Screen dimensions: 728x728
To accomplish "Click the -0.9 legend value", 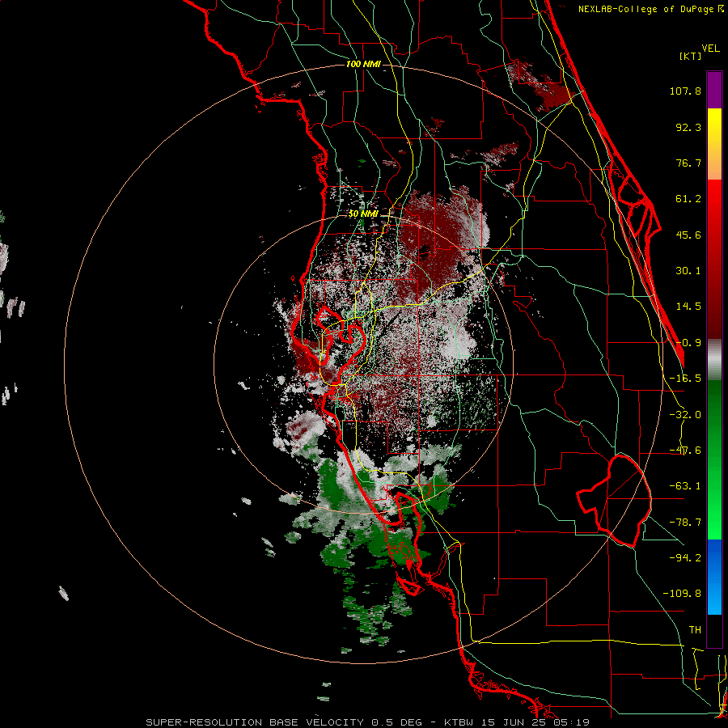I will coord(688,343).
